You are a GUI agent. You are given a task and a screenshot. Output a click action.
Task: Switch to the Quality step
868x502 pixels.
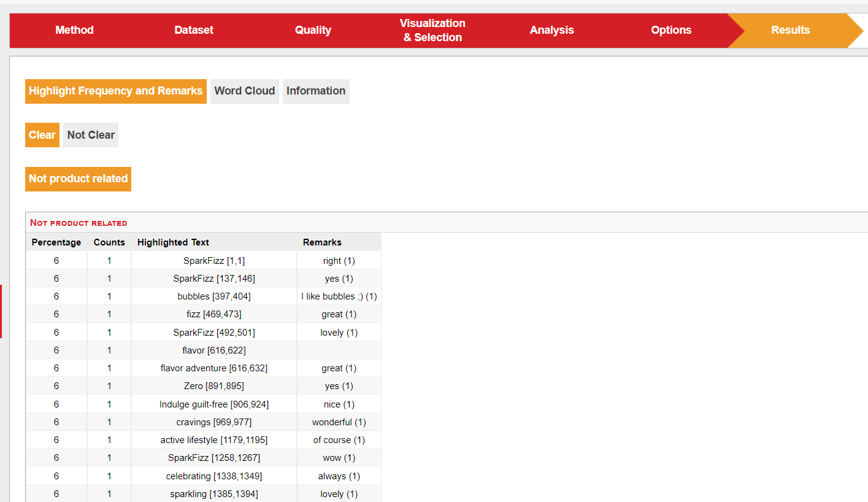click(x=313, y=30)
